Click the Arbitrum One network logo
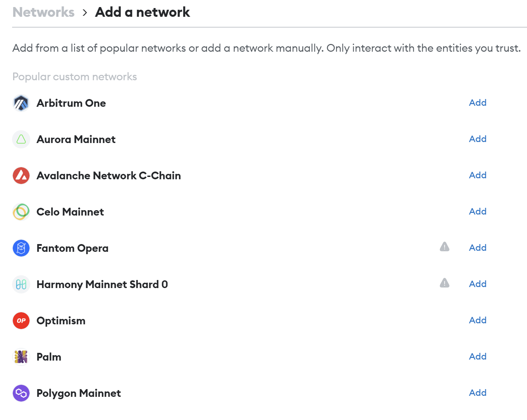527x420 pixels. click(21, 103)
